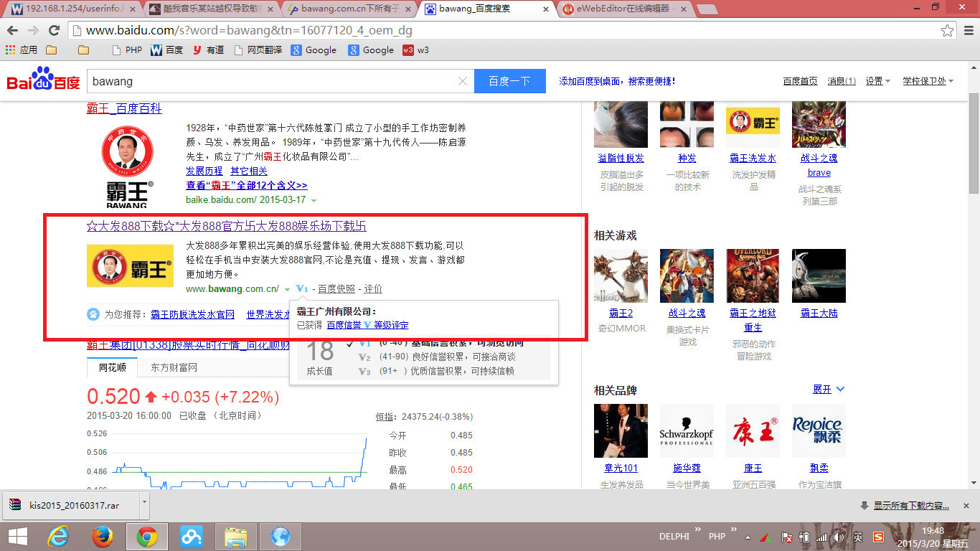This screenshot has height=551, width=980.
Task: Click the Windows Start button
Action: point(17,536)
